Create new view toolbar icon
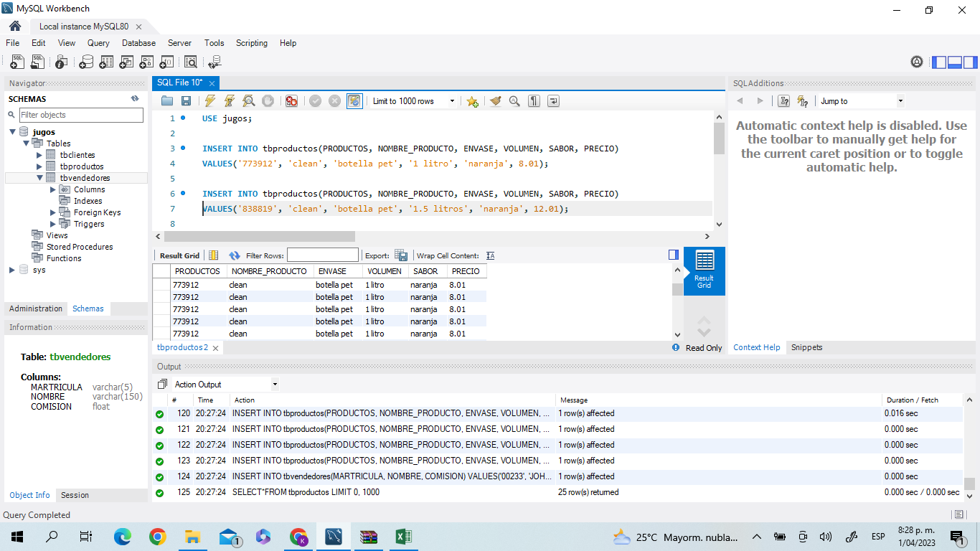This screenshot has height=551, width=980. click(x=126, y=62)
